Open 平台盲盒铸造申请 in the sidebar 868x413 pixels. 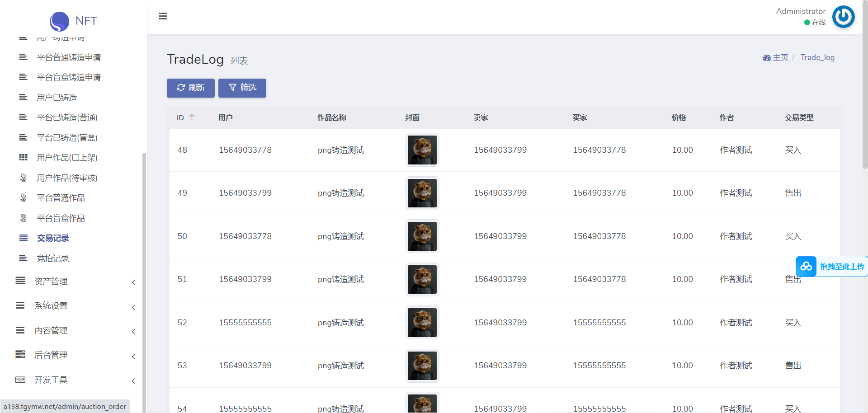pyautogui.click(x=69, y=77)
